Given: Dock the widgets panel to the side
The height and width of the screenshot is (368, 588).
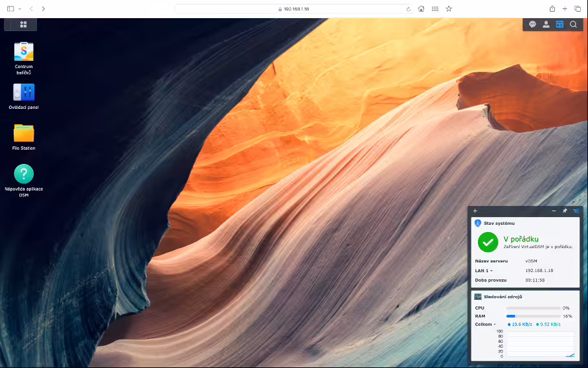Looking at the screenshot, I should (x=576, y=211).
